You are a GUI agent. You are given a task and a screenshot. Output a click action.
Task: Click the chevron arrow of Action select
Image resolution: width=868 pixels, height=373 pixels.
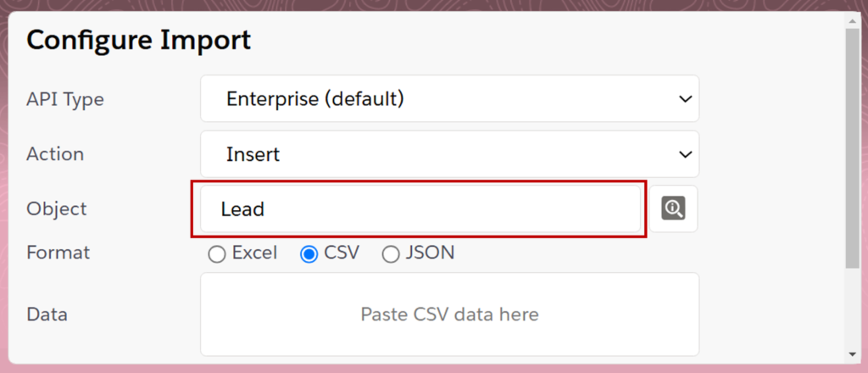(x=685, y=154)
